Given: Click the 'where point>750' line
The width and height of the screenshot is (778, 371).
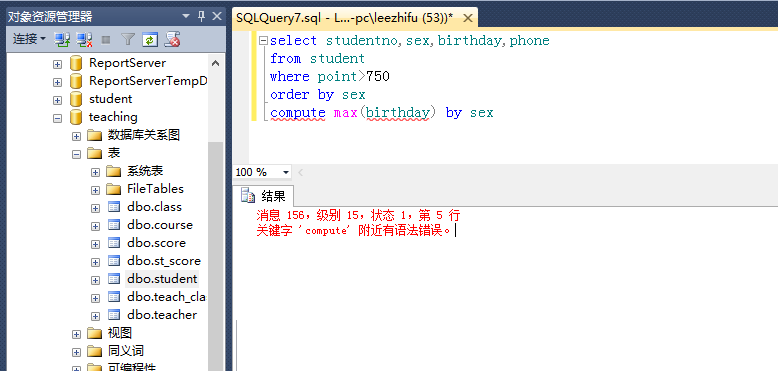Looking at the screenshot, I should (329, 77).
